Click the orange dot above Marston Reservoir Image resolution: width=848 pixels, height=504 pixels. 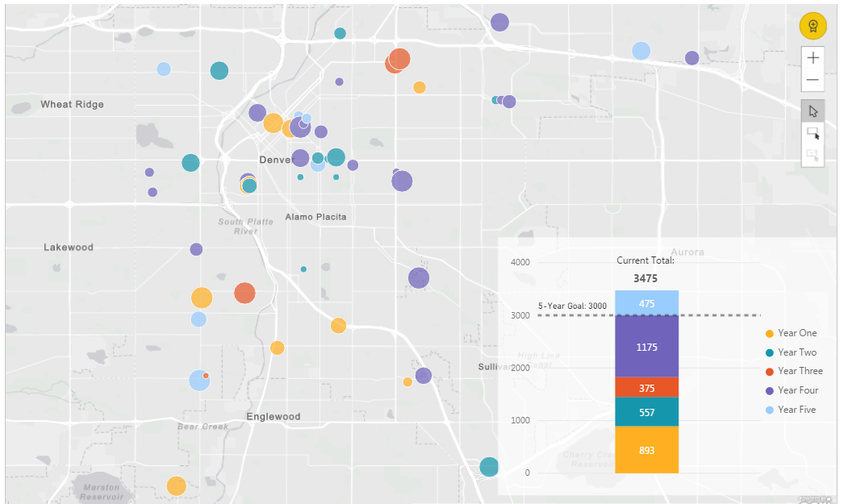tap(177, 486)
